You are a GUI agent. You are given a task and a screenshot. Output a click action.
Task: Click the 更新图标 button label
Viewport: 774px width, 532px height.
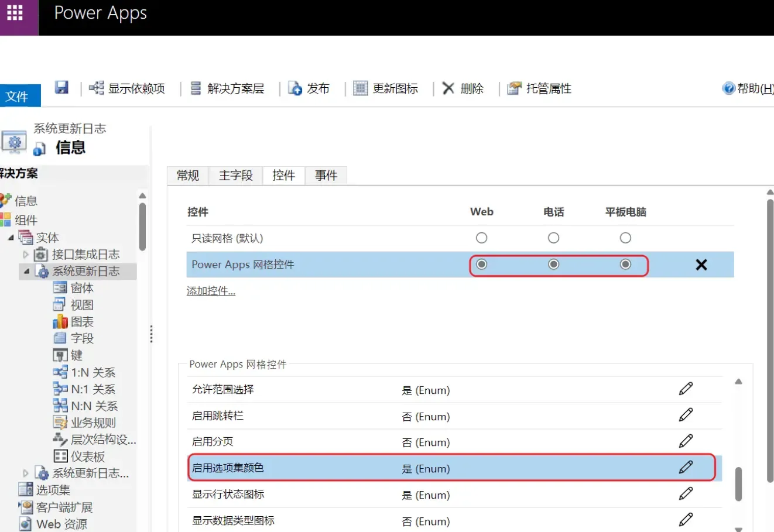point(396,88)
